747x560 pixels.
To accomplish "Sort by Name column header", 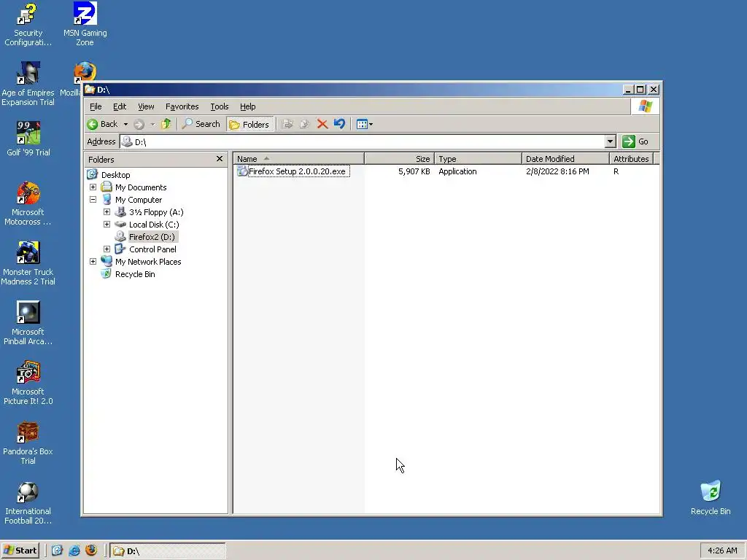I will pyautogui.click(x=298, y=158).
